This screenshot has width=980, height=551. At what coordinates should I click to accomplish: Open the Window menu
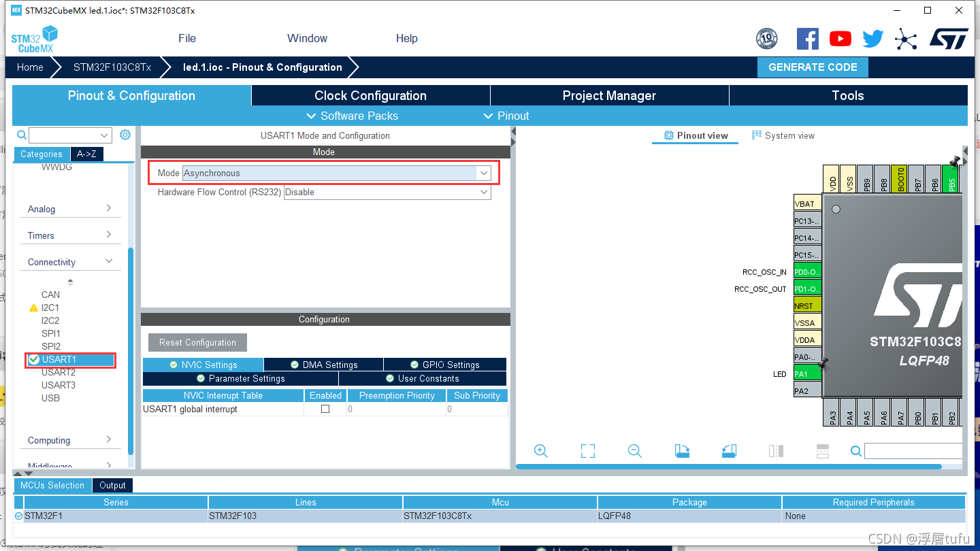click(x=307, y=38)
